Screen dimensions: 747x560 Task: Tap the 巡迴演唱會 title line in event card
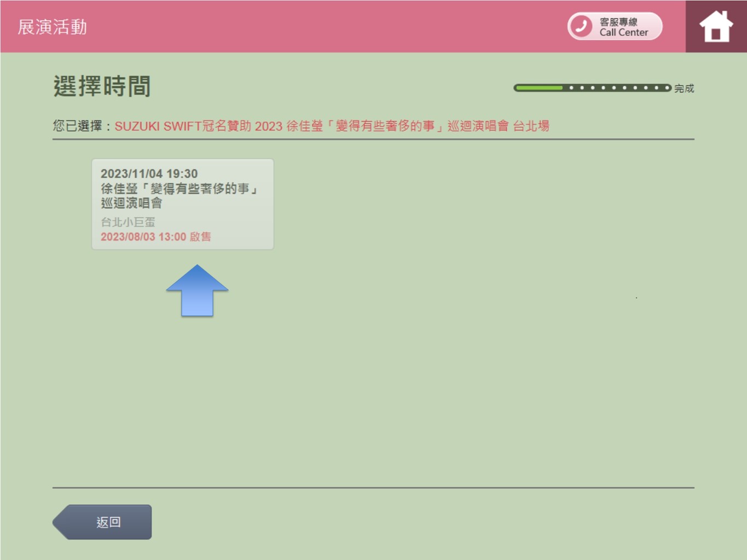point(131,203)
